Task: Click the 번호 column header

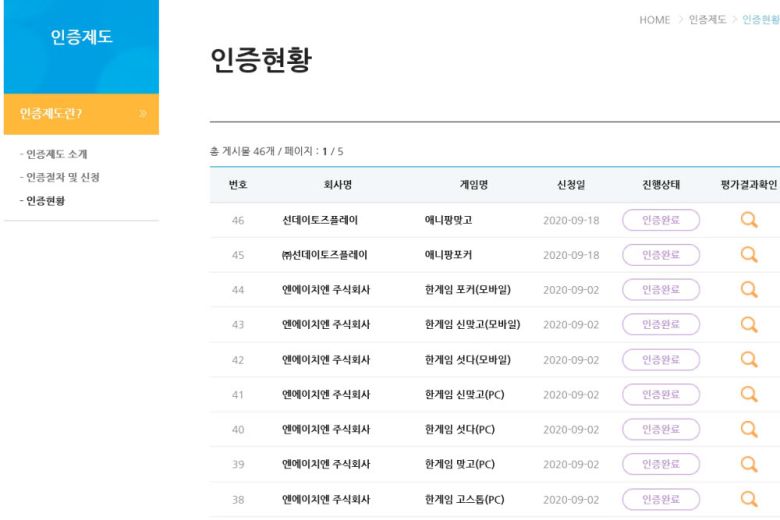Action: (x=238, y=185)
